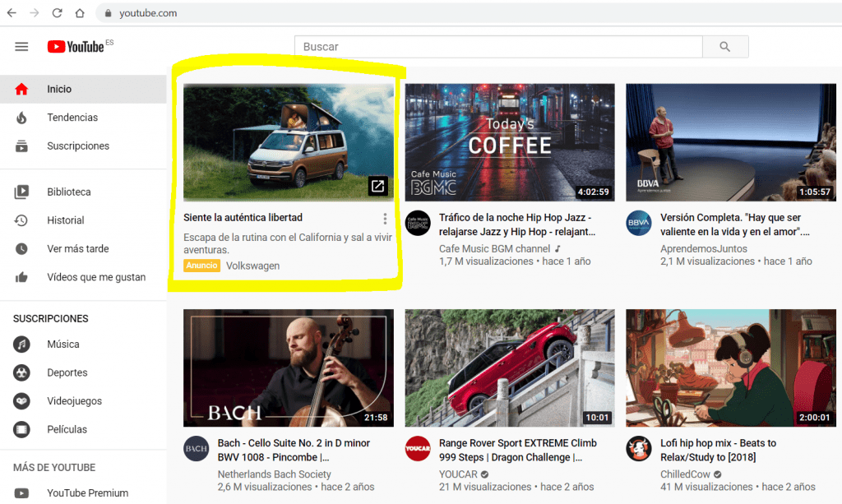The height and width of the screenshot is (504, 842).
Task: Click external link icon on Volkswagen thumbnail
Action: [377, 186]
